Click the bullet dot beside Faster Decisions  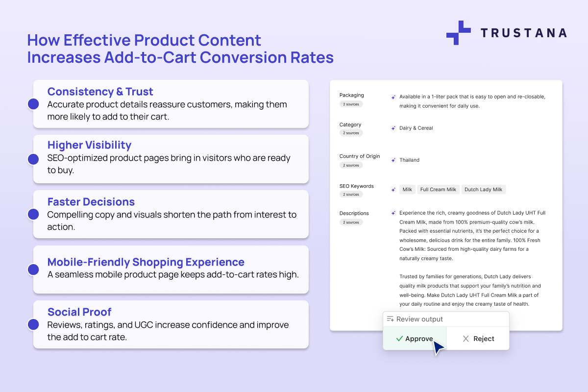coord(33,214)
